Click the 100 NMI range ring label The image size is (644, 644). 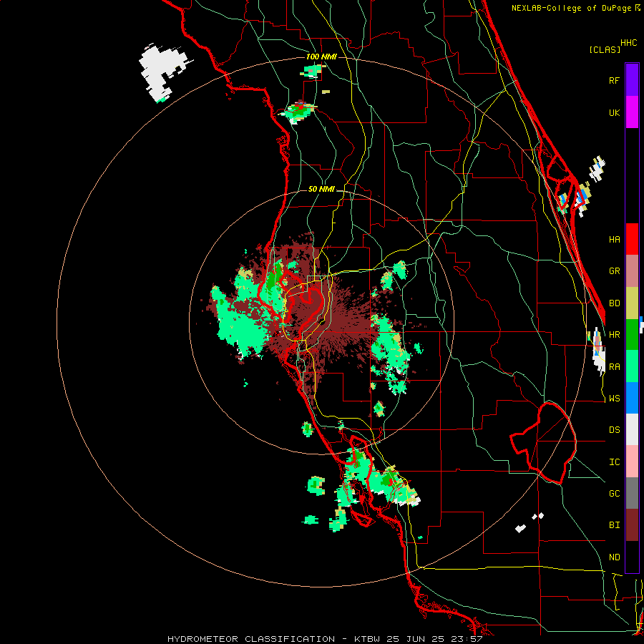(x=321, y=57)
